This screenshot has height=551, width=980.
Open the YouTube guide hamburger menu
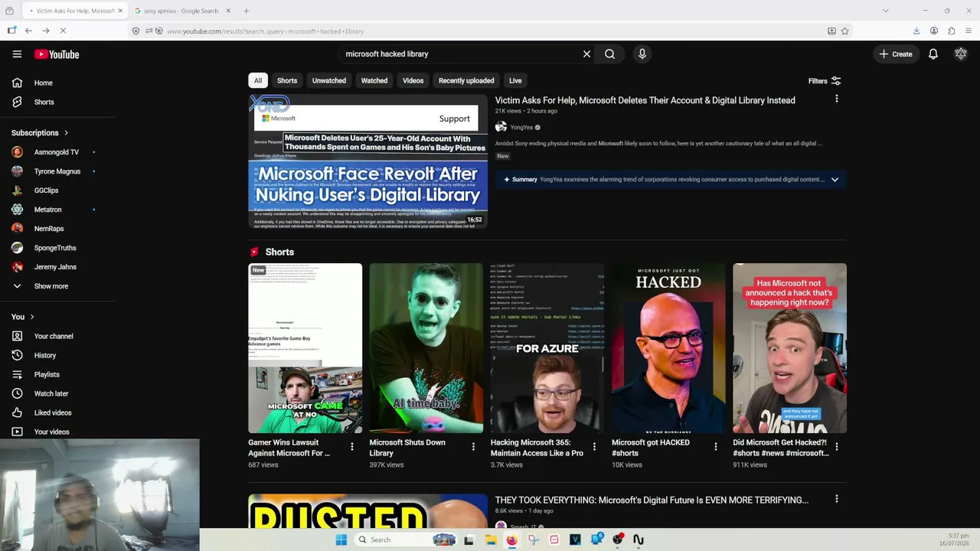pos(17,54)
